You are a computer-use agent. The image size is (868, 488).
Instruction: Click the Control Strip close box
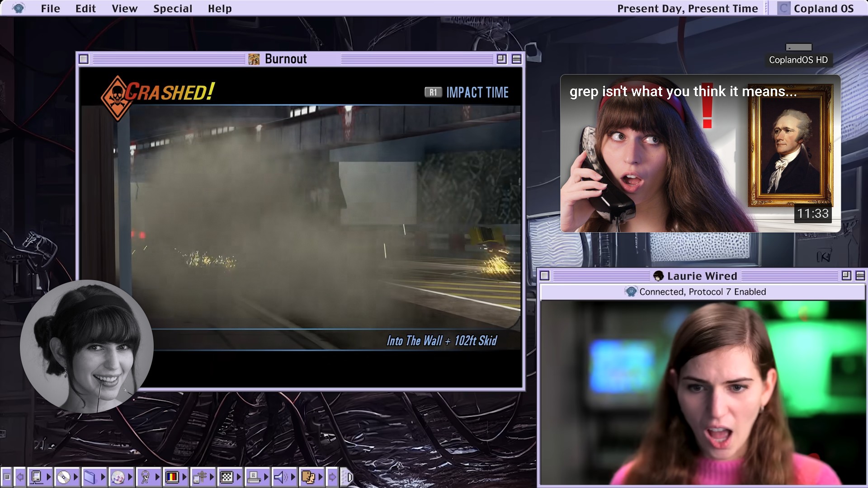click(x=7, y=477)
